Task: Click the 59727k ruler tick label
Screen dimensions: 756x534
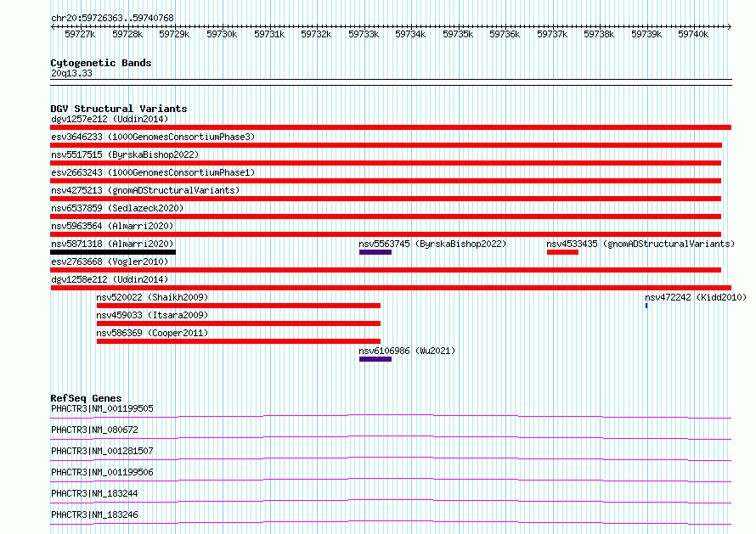Action: pyautogui.click(x=80, y=34)
